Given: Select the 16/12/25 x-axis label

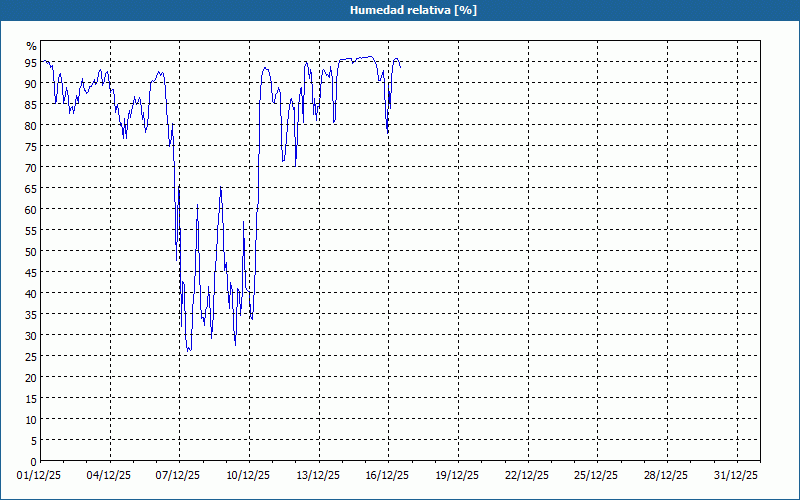Looking at the screenshot, I should tap(388, 475).
